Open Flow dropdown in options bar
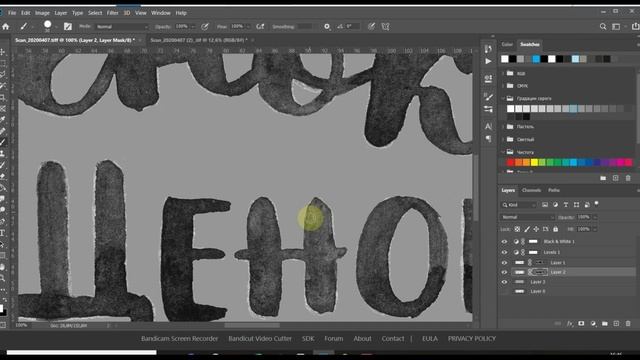 (x=248, y=27)
